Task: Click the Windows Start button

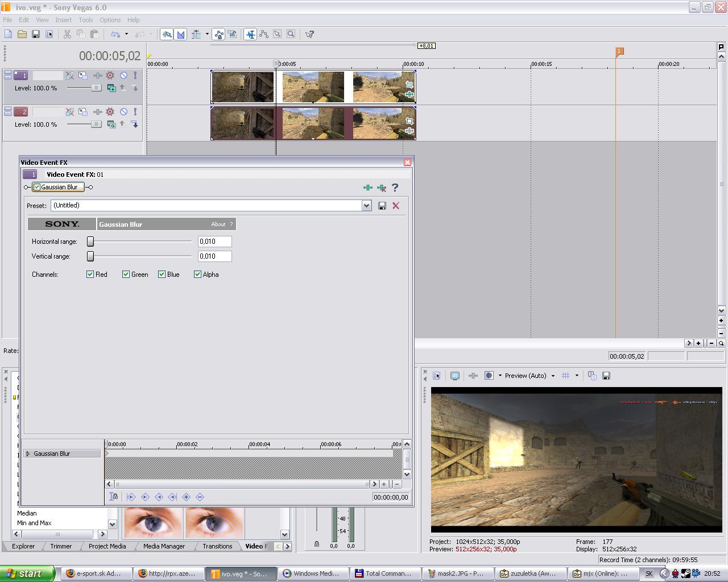Action: tap(27, 573)
